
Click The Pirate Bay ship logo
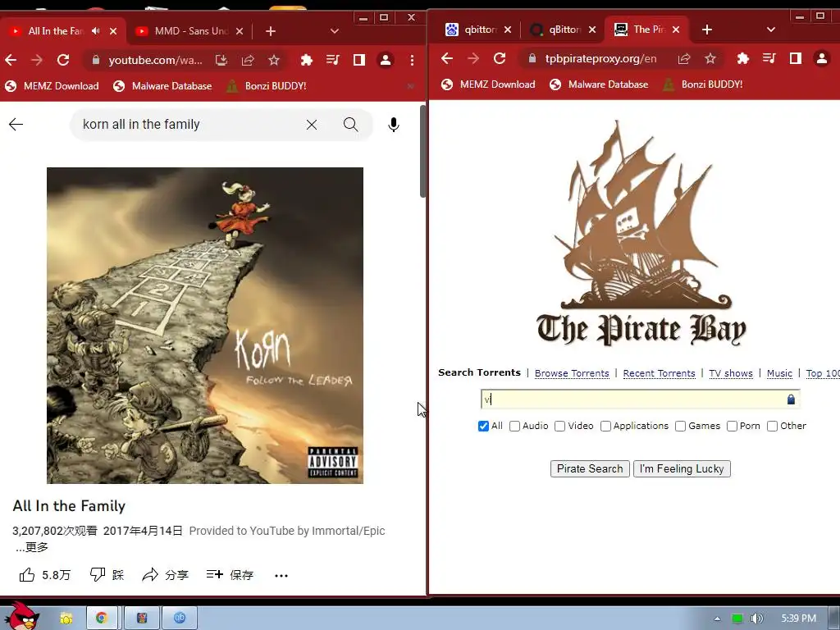641,233
